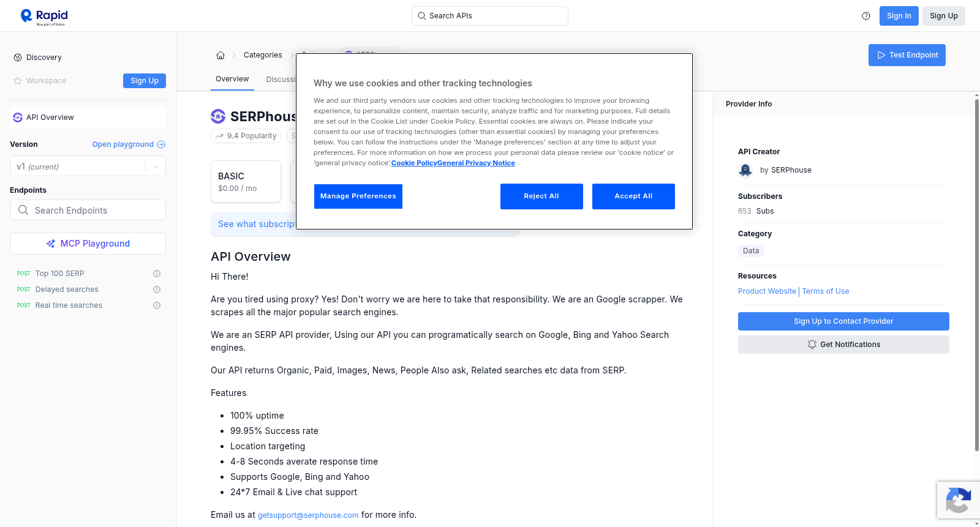The width and height of the screenshot is (980, 527).
Task: Open Categories in the breadcrumb
Action: [x=263, y=55]
